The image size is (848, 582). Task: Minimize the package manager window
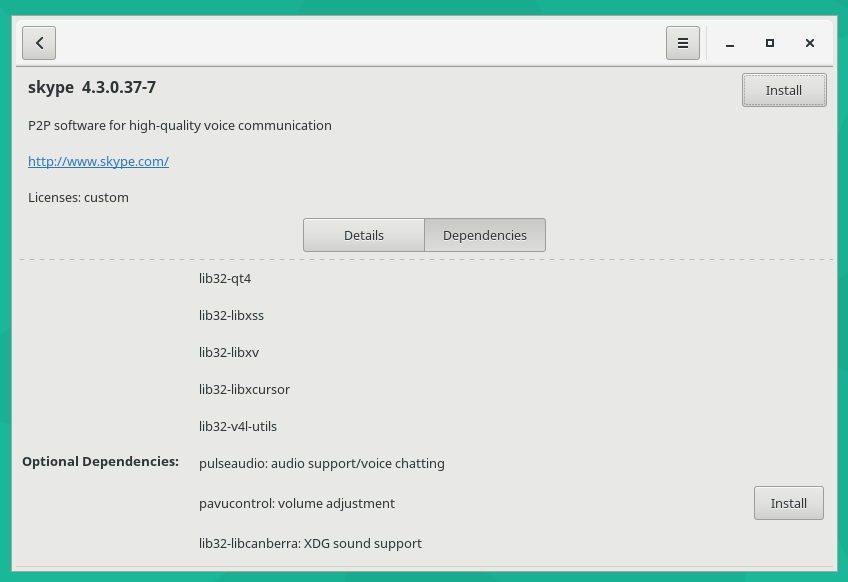coord(731,43)
